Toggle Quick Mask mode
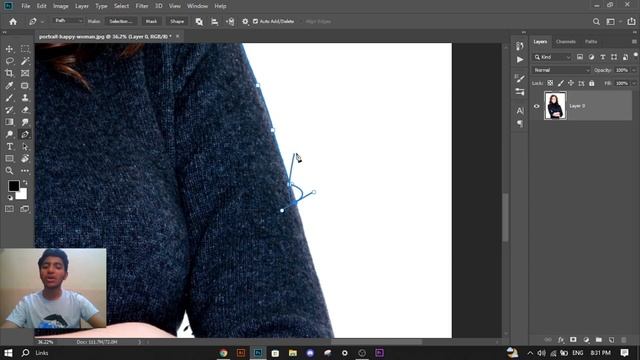 pyautogui.click(x=9, y=209)
